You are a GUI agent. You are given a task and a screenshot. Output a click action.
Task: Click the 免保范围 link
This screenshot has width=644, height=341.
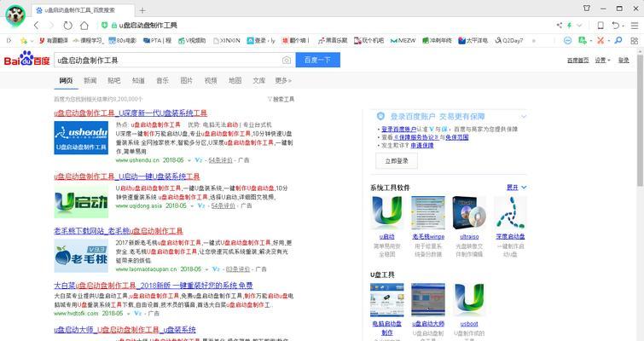[457, 137]
